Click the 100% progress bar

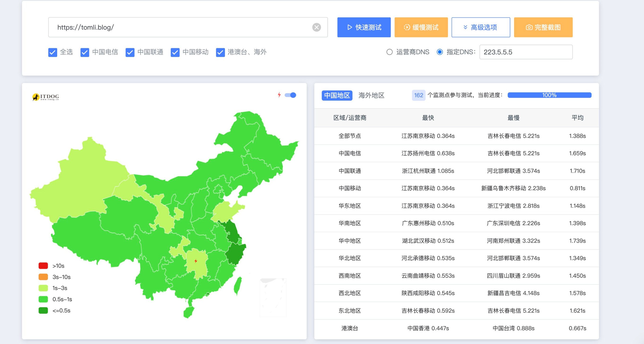click(x=549, y=95)
